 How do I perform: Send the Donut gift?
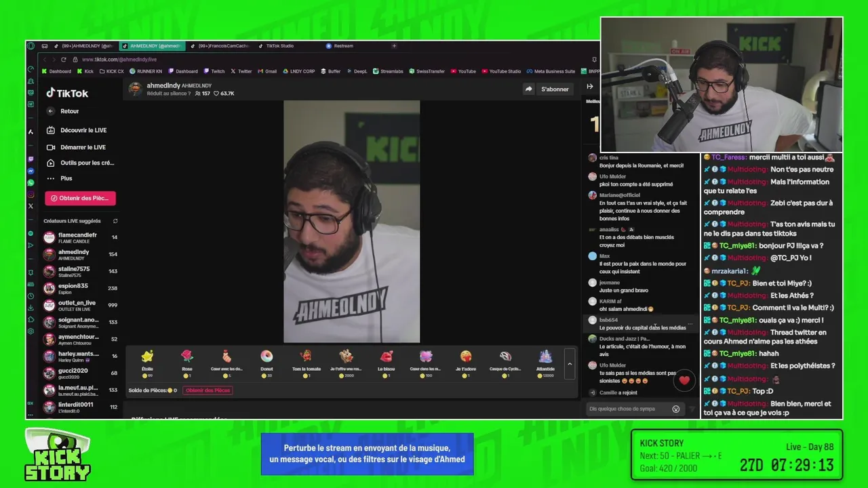267,363
